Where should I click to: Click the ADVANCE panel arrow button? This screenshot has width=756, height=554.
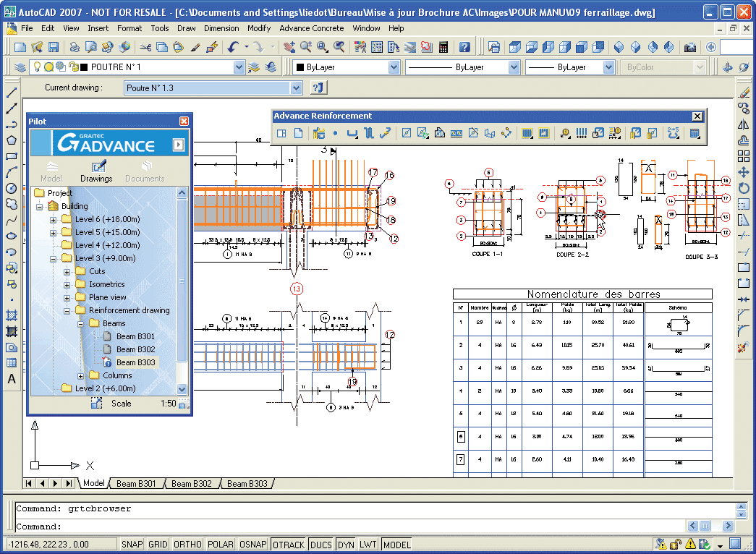click(179, 145)
